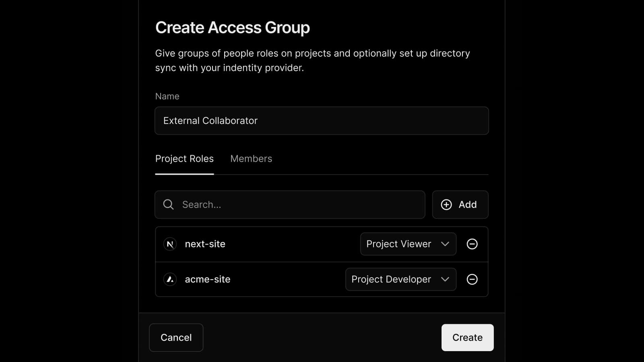Image resolution: width=644 pixels, height=362 pixels.
Task: Click the magnifying glass search icon
Action: [168, 205]
